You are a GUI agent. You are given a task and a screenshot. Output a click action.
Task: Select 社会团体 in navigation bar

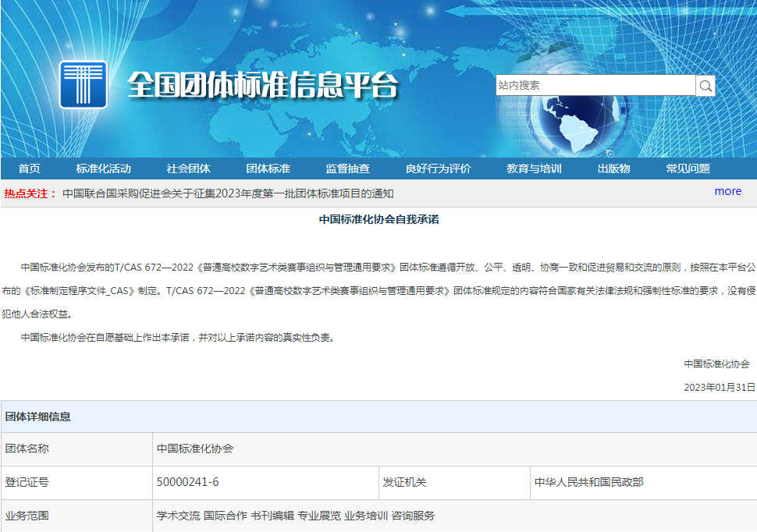[x=188, y=169]
